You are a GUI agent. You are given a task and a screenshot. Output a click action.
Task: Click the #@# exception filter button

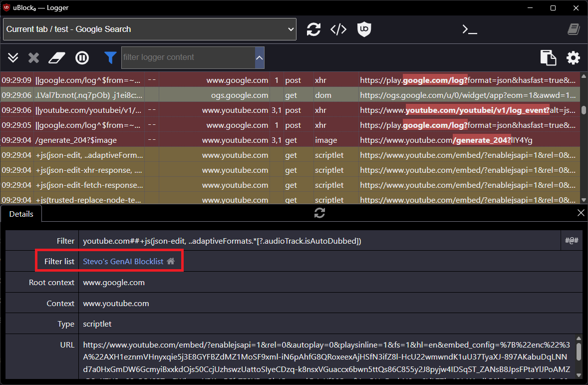coord(572,241)
